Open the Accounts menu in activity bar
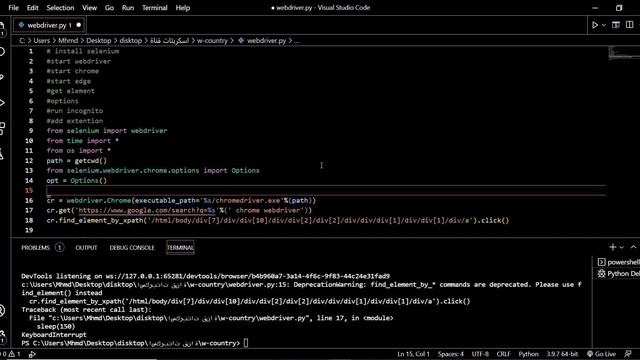 coord(2,311)
